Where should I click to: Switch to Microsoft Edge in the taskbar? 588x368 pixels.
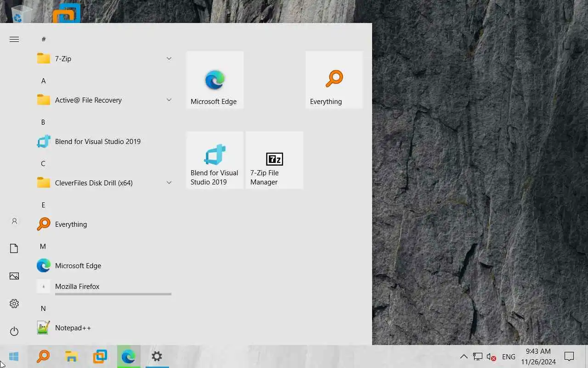click(x=128, y=356)
